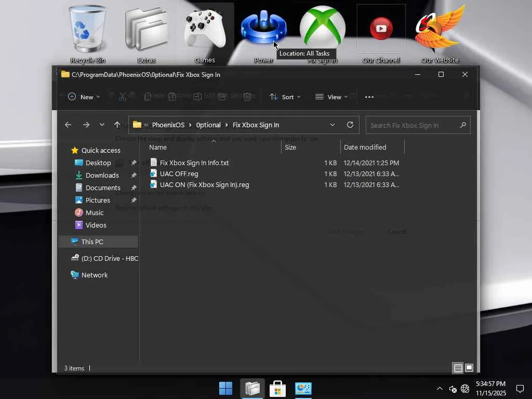Screen dimensions: 532x399
Task: Select (D:) CD Drive in navigation pane
Action: click(104, 258)
